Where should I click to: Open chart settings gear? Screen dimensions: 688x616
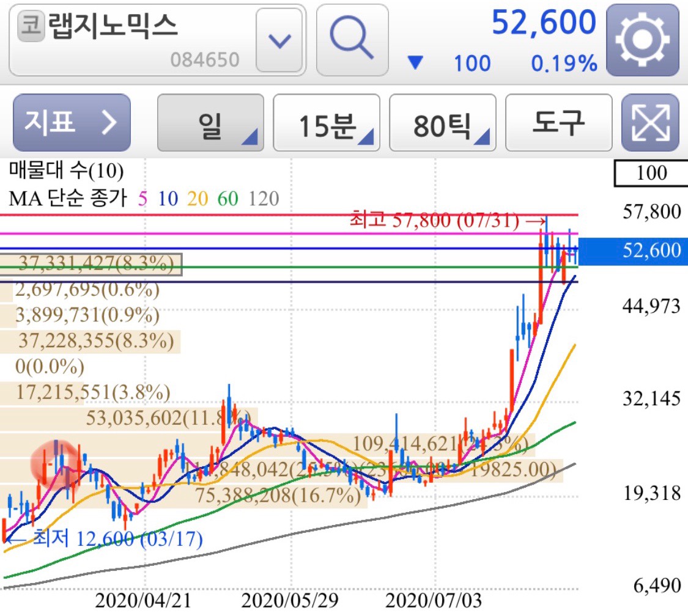(x=643, y=40)
